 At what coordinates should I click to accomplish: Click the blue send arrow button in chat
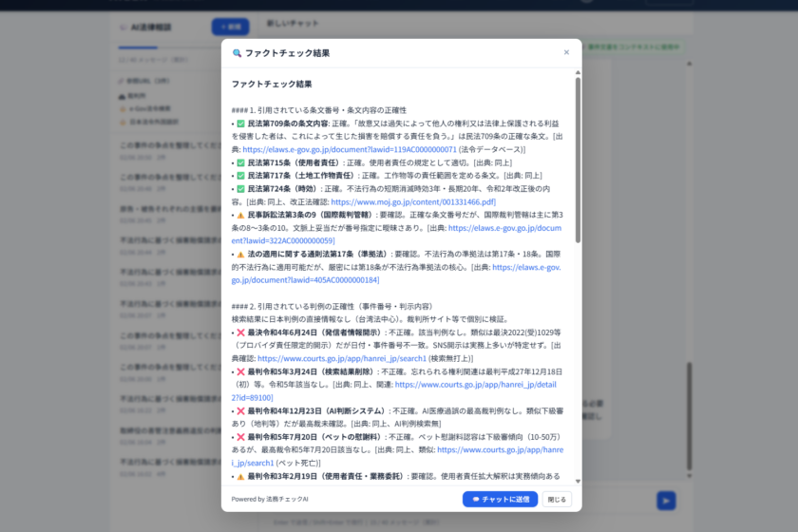click(x=666, y=501)
